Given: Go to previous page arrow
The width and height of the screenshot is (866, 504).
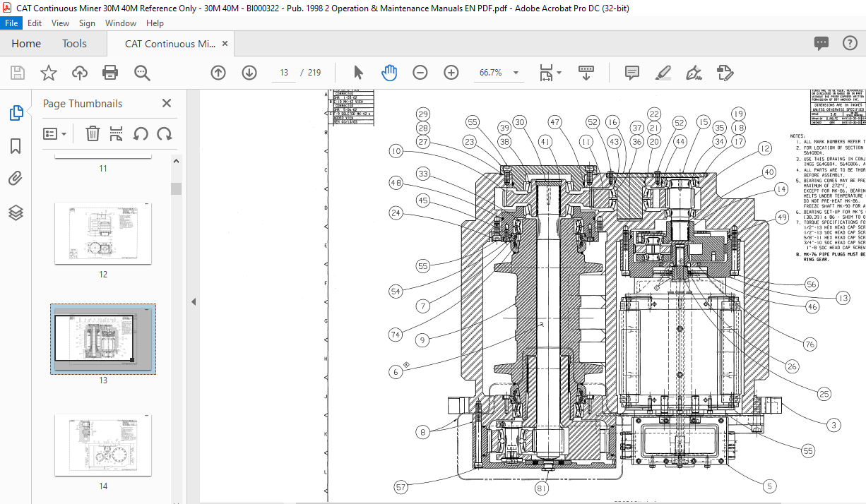Looking at the screenshot, I should [218, 73].
